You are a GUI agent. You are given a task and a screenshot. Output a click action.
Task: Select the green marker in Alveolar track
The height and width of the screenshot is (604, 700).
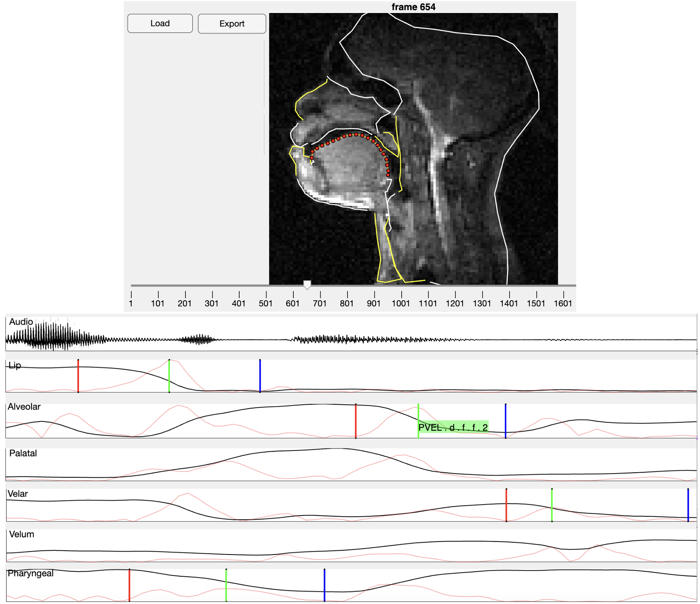(418, 421)
